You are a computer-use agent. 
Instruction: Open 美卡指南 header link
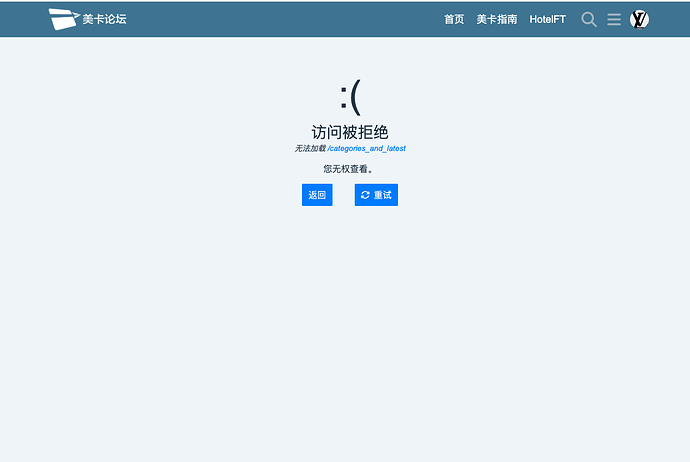pos(496,19)
